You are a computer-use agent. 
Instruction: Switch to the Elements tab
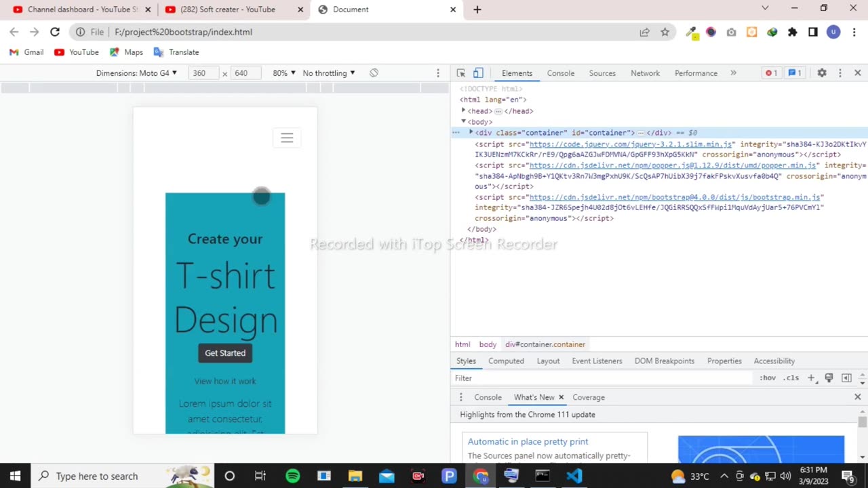[517, 73]
